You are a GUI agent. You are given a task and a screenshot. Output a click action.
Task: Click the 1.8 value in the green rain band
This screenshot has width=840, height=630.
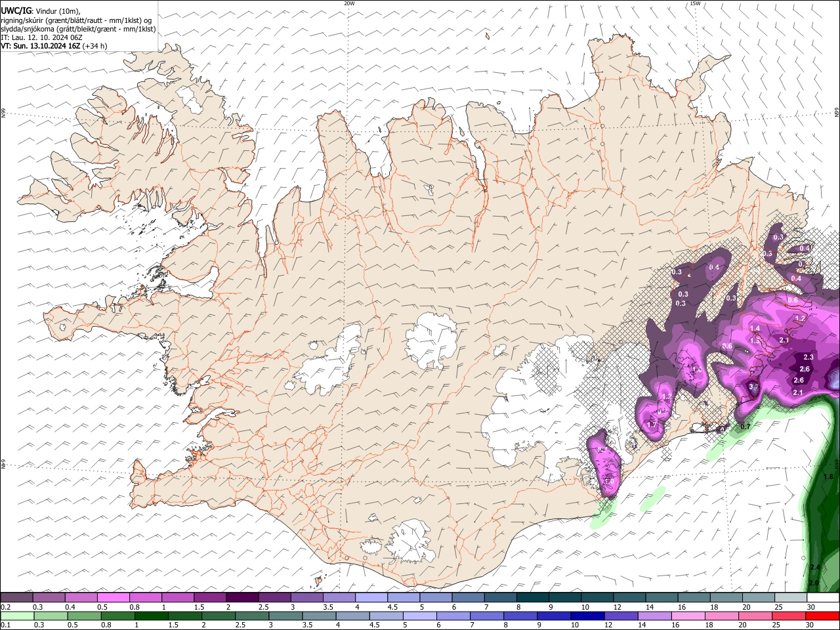point(828,477)
